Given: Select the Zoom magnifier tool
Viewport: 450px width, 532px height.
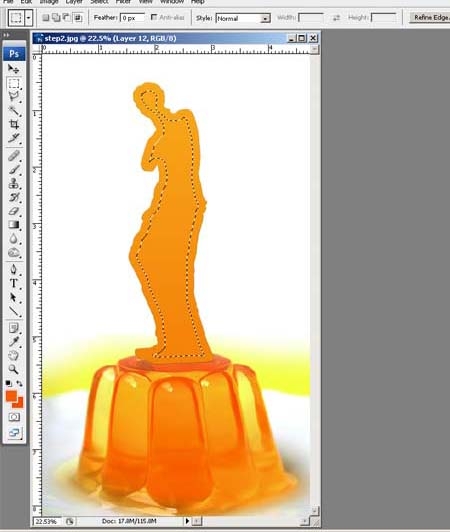Looking at the screenshot, I should [x=14, y=369].
